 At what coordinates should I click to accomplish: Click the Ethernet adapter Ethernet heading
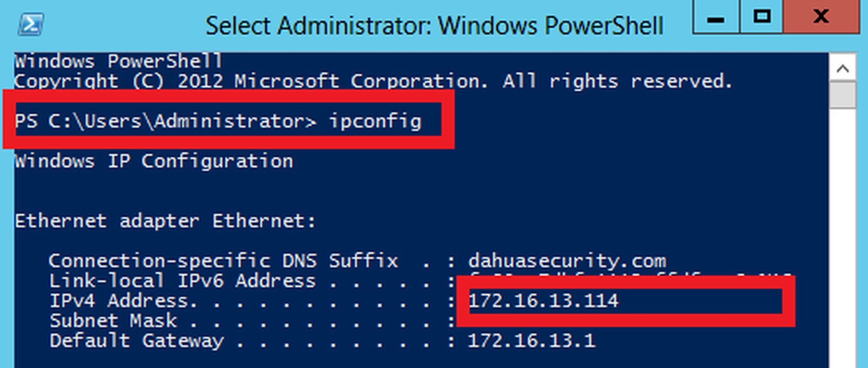tap(165, 221)
